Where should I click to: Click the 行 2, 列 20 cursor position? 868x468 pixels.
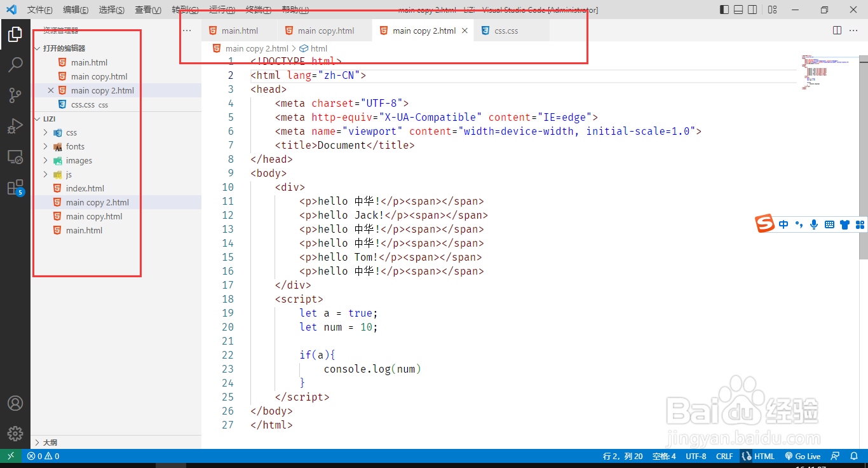pyautogui.click(x=623, y=456)
